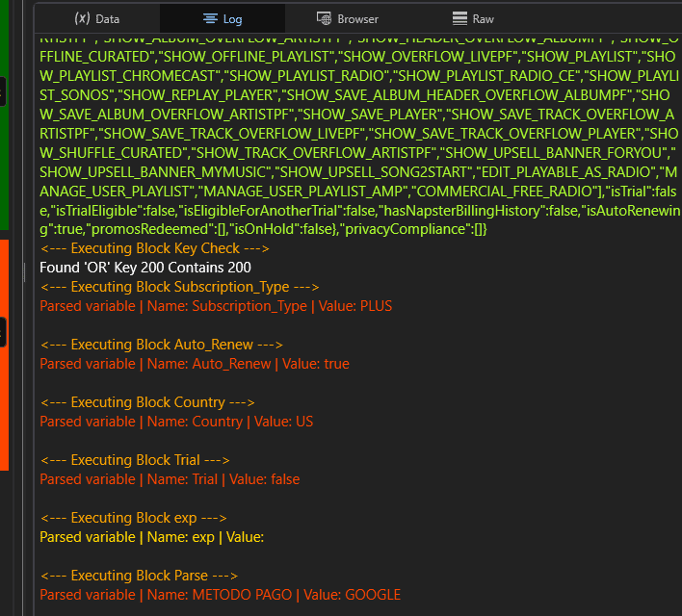Select the Subscription_Type PLUS parsed variable line
Image resolution: width=682 pixels, height=616 pixels.
(x=216, y=306)
